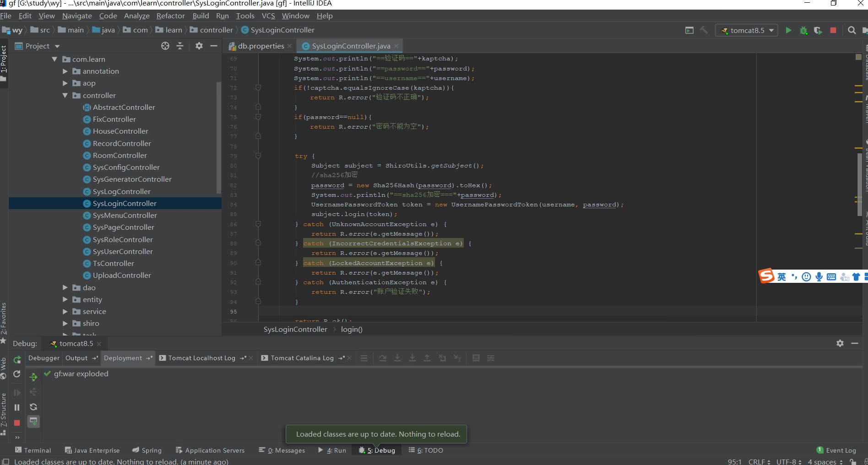Pause the program in Debug panel
Viewport: 868px width, 465px height.
pyautogui.click(x=17, y=407)
